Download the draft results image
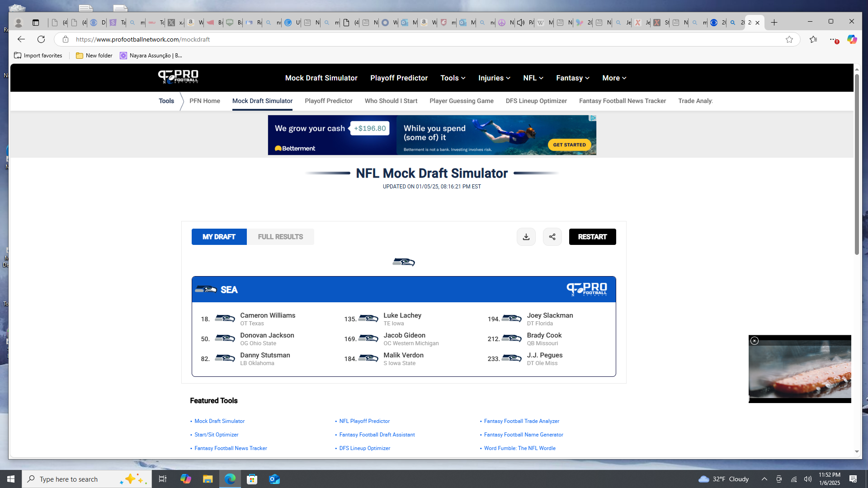The image size is (868, 488). 526,237
